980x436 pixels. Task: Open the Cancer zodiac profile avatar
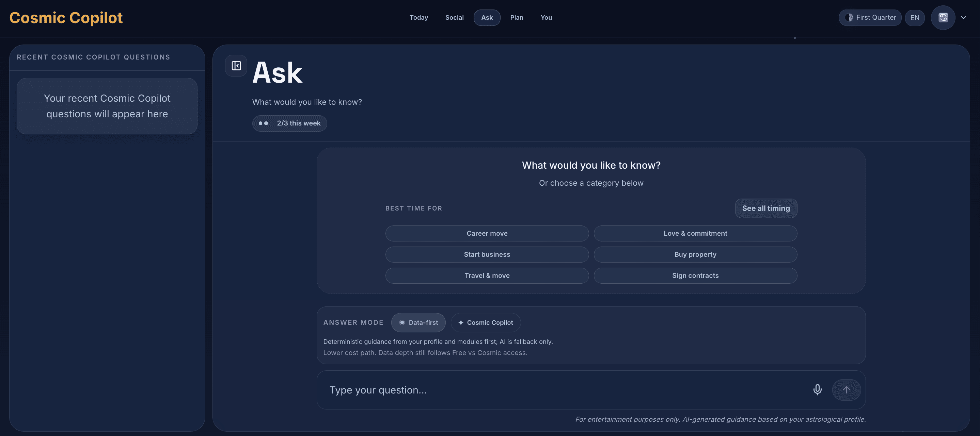pos(943,17)
